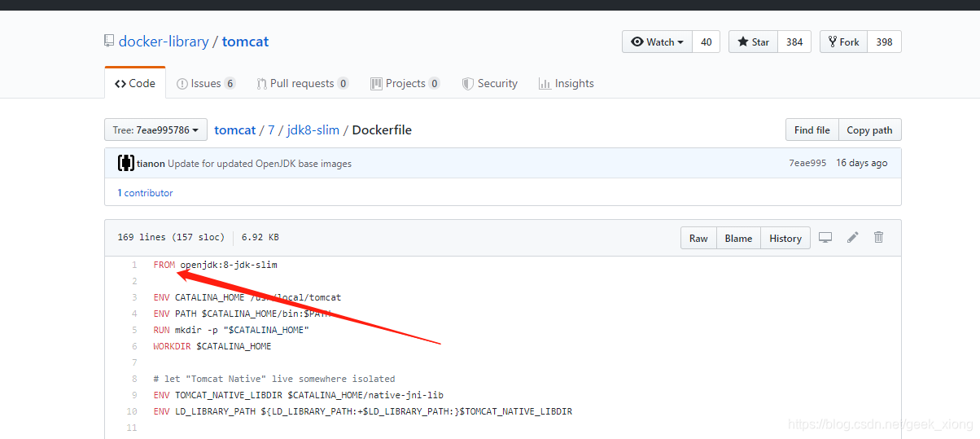Screen dimensions: 980x439
Task: Select line number 6
Action: pyautogui.click(x=135, y=346)
